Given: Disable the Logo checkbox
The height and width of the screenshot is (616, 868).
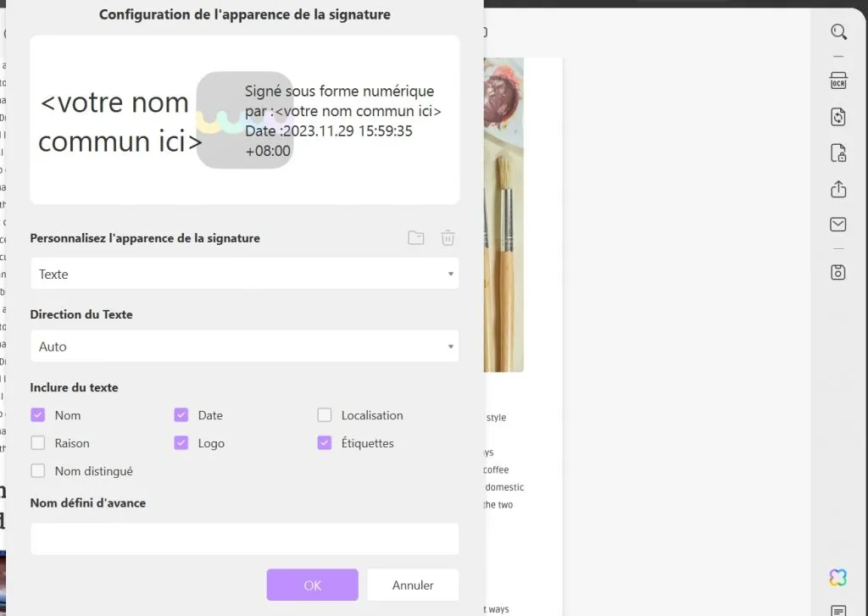Looking at the screenshot, I should coord(181,442).
